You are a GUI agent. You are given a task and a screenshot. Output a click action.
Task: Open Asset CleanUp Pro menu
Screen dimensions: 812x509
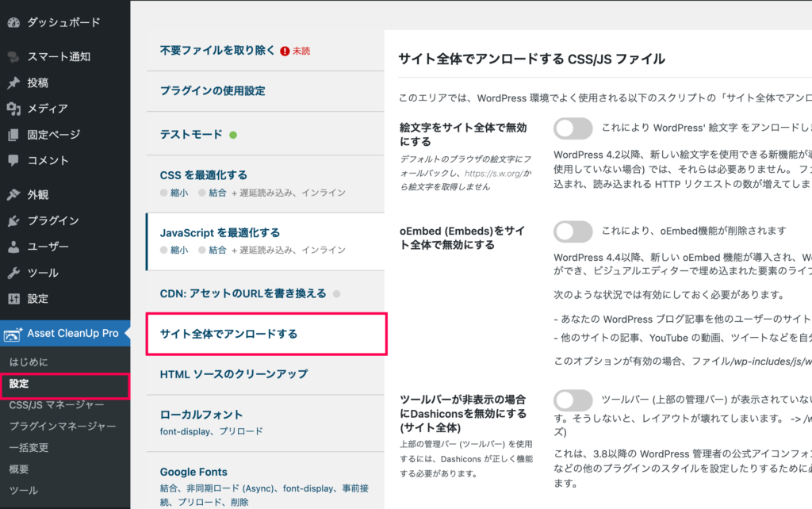65,334
